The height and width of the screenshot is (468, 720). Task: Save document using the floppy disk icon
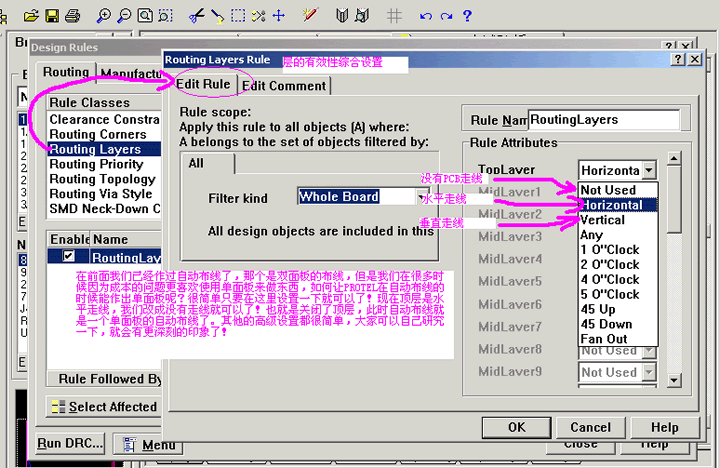coord(52,16)
